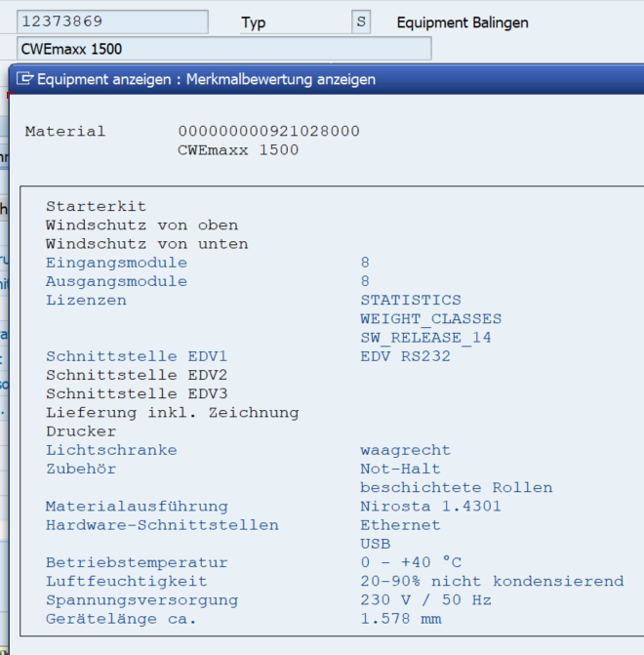
Task: Click the Materialausführung label
Action: 137,507
